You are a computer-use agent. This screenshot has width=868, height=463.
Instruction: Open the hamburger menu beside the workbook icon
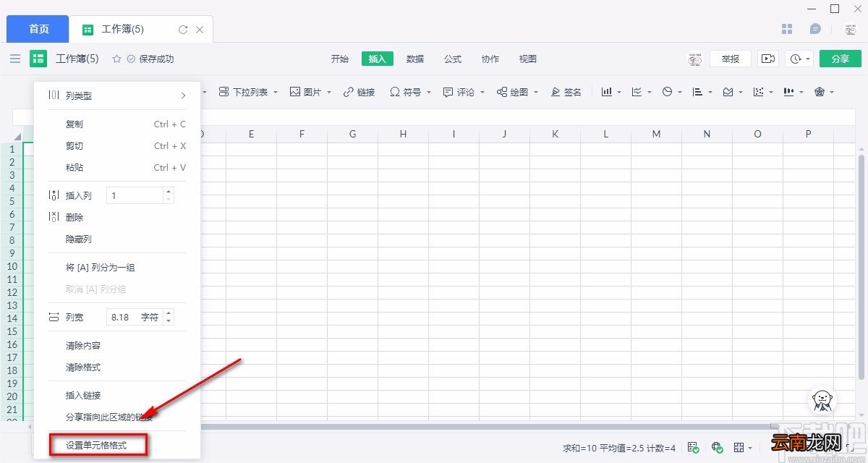click(15, 59)
